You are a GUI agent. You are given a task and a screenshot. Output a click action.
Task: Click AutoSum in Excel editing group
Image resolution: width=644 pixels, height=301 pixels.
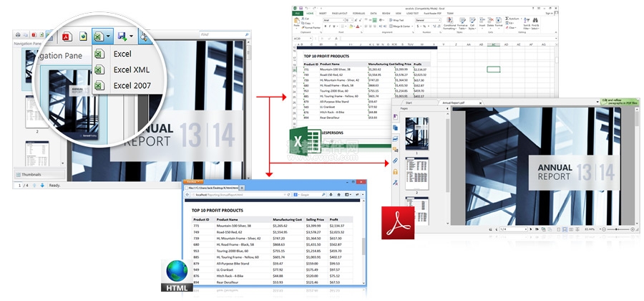click(513, 19)
